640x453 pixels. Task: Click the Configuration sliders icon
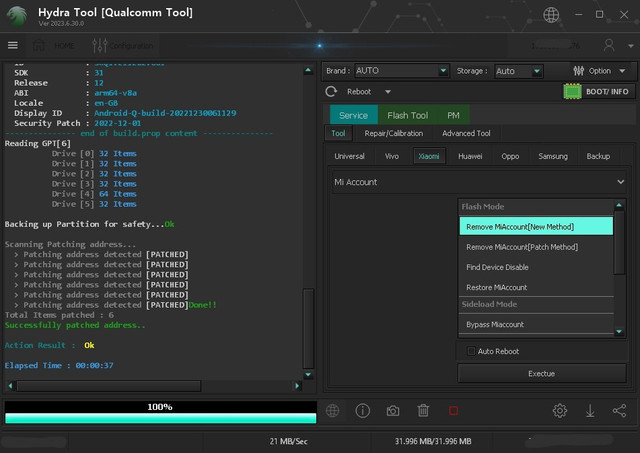[x=100, y=45]
